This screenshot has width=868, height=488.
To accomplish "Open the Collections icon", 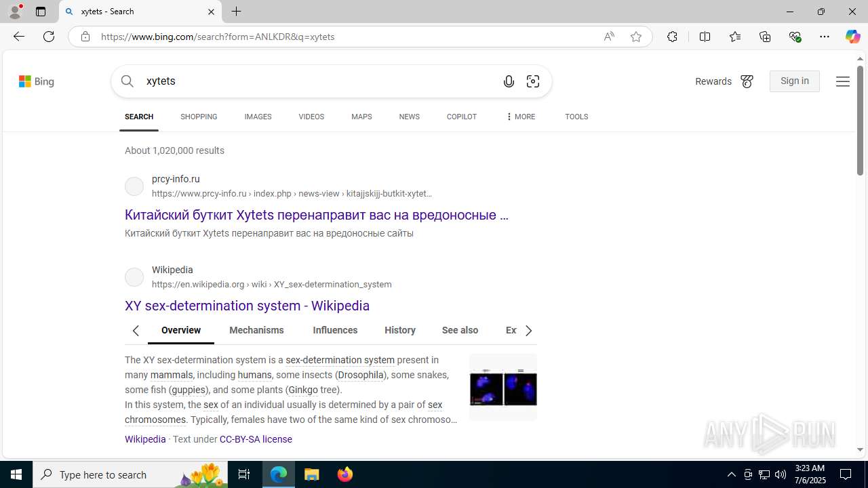I will click(x=765, y=37).
